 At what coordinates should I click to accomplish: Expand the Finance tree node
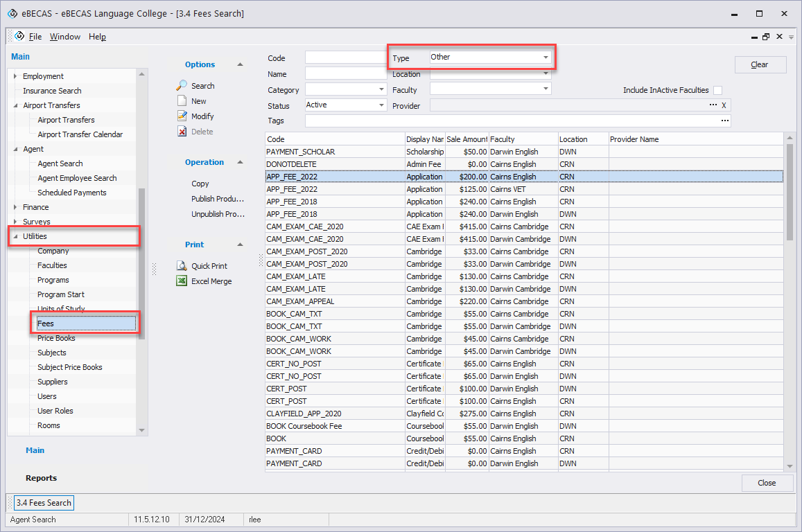click(x=16, y=207)
